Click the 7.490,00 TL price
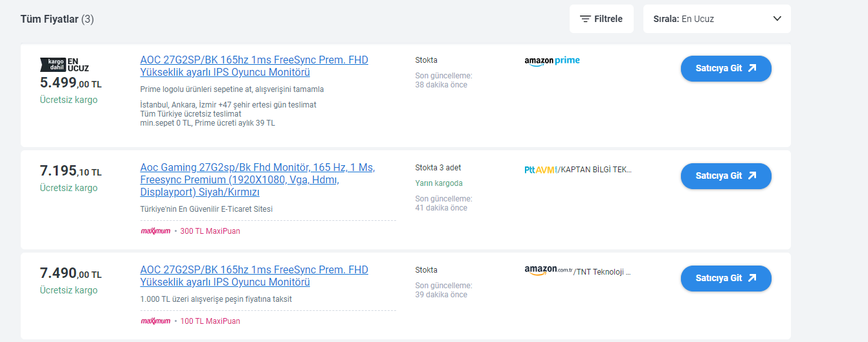 tap(71, 274)
